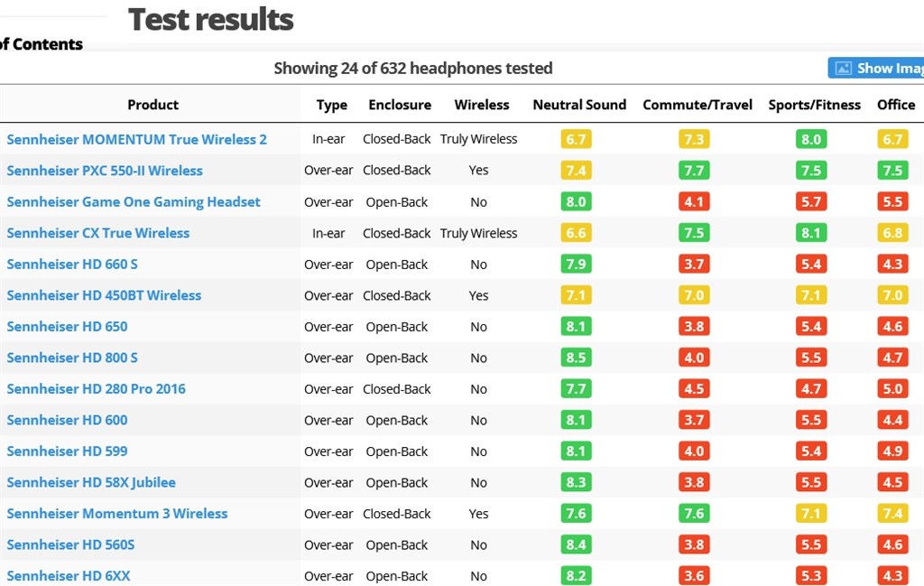This screenshot has height=586, width=924.
Task: Click 7.4 Neutral Sound score for PXC 550-II Wireless
Action: [576, 171]
